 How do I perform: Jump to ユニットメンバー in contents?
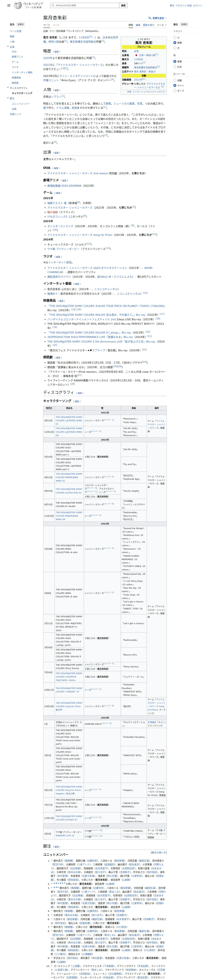tap(21, 104)
